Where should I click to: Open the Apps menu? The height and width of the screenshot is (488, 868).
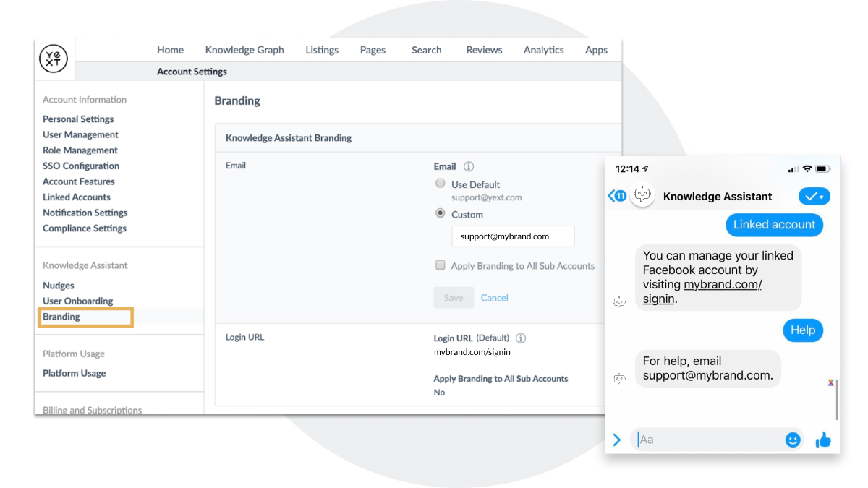596,50
